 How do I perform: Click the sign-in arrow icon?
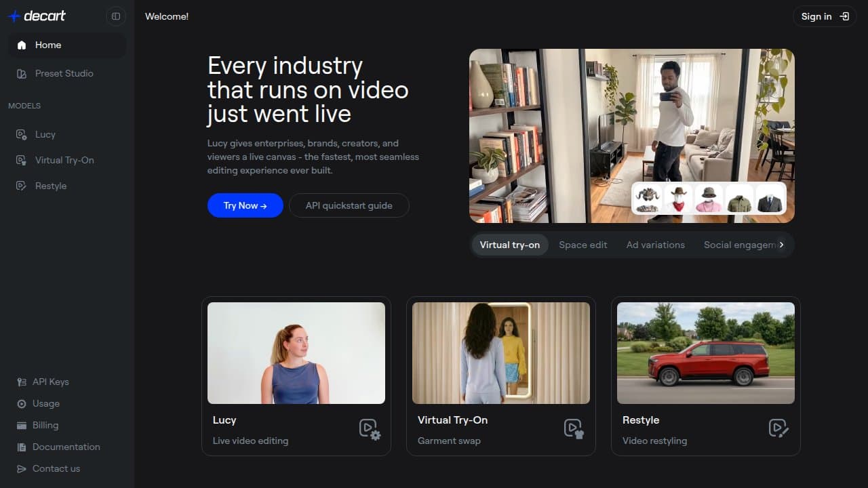(844, 16)
